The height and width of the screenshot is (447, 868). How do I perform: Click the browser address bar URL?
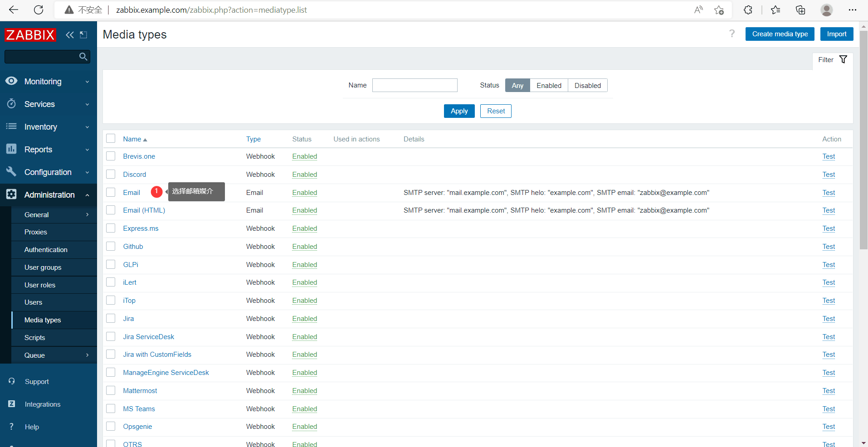(x=211, y=10)
